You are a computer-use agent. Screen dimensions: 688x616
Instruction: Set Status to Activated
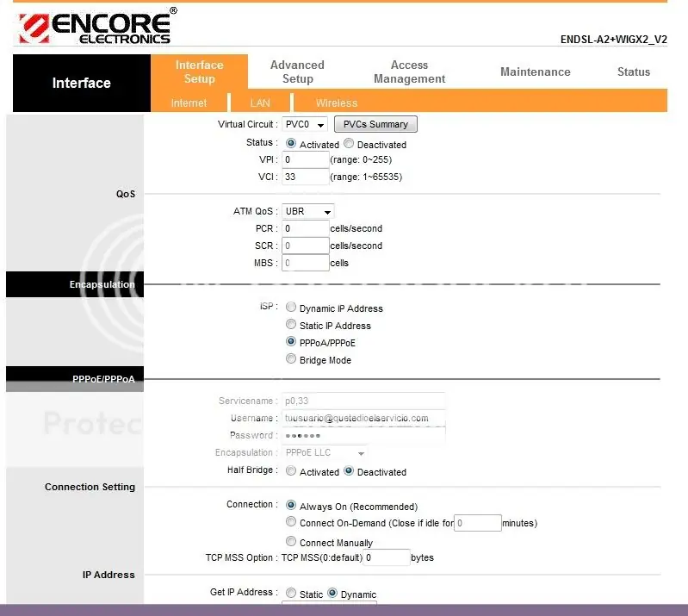(290, 144)
